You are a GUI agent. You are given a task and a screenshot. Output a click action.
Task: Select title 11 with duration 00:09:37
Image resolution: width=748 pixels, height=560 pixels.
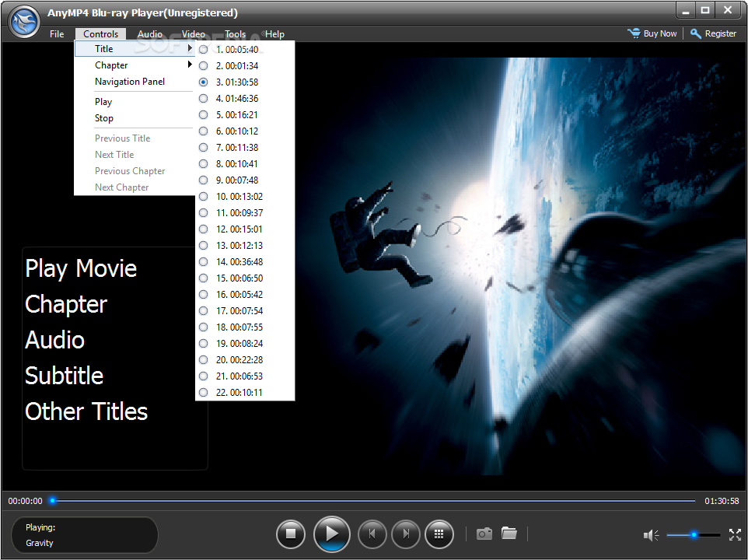[245, 213]
